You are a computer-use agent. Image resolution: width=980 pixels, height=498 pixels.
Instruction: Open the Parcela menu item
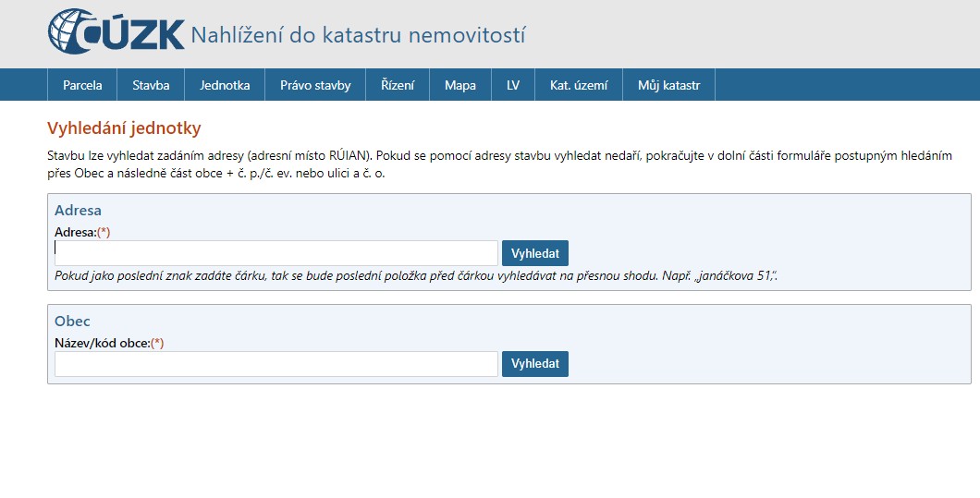(82, 85)
